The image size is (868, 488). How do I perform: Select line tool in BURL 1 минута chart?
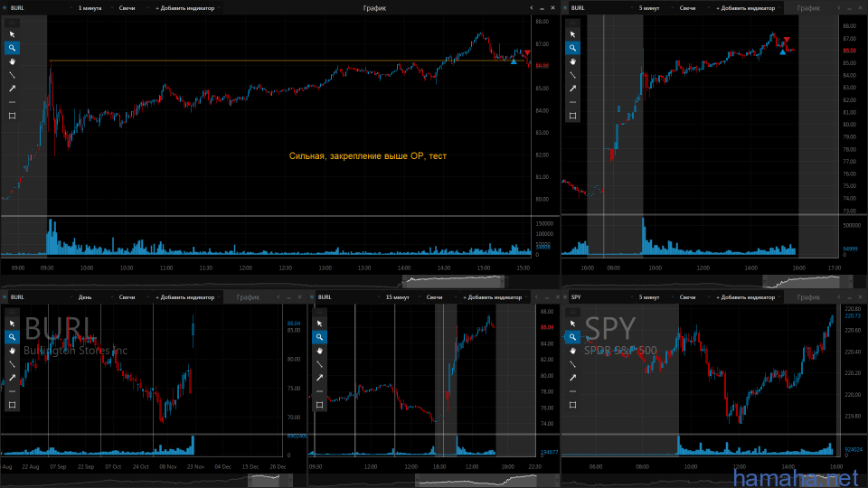click(x=12, y=75)
